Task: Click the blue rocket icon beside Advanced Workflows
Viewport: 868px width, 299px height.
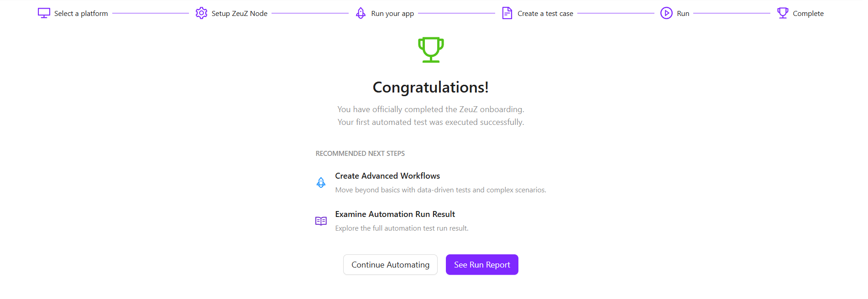Action: (x=321, y=183)
